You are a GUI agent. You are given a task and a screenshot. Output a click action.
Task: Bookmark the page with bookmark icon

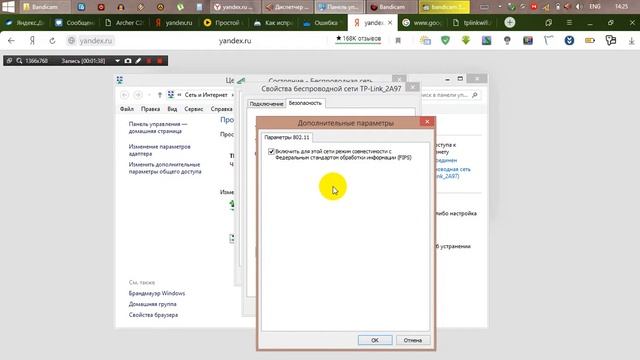point(398,40)
